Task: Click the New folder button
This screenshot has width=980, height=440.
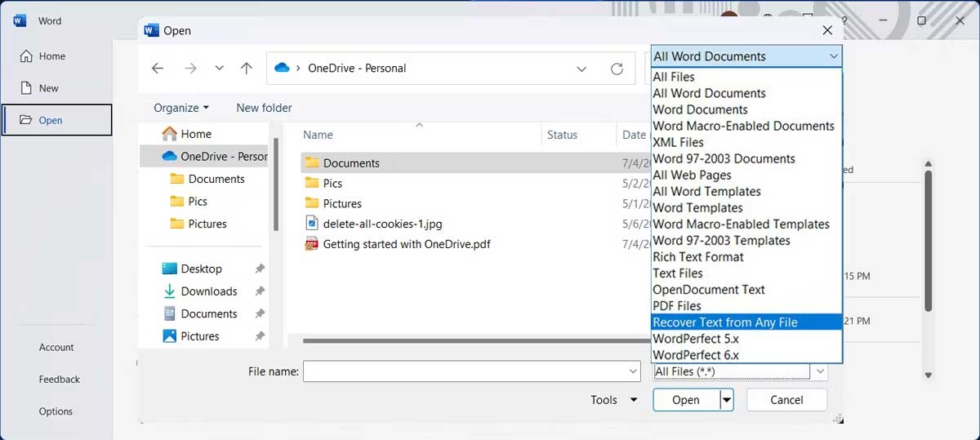Action: [x=264, y=108]
